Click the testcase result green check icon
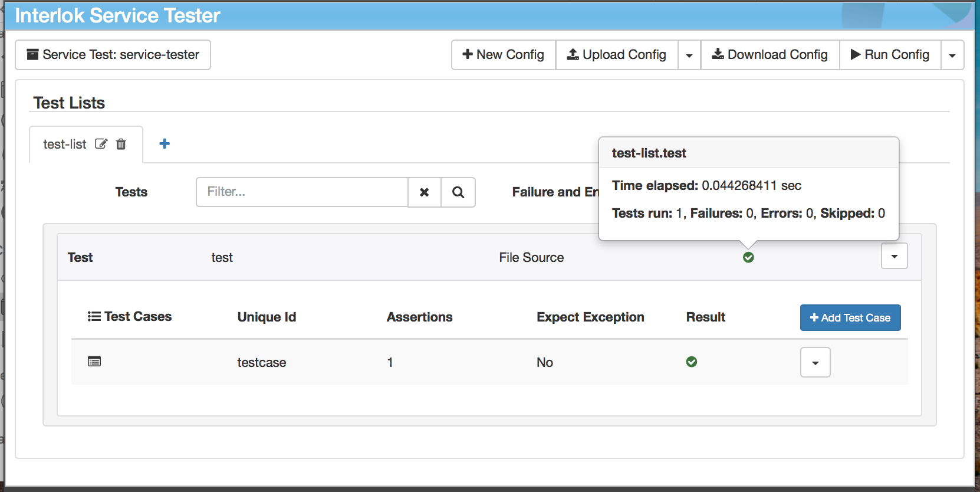 click(x=692, y=362)
